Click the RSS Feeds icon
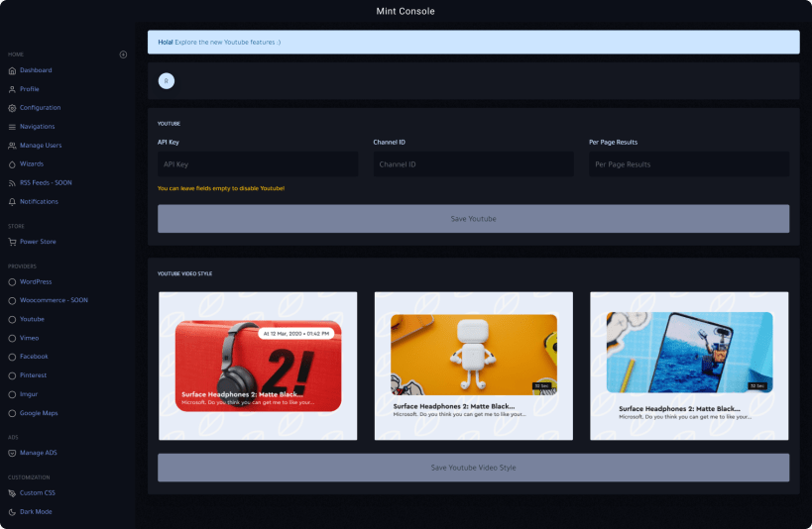This screenshot has height=529, width=812. (x=12, y=183)
